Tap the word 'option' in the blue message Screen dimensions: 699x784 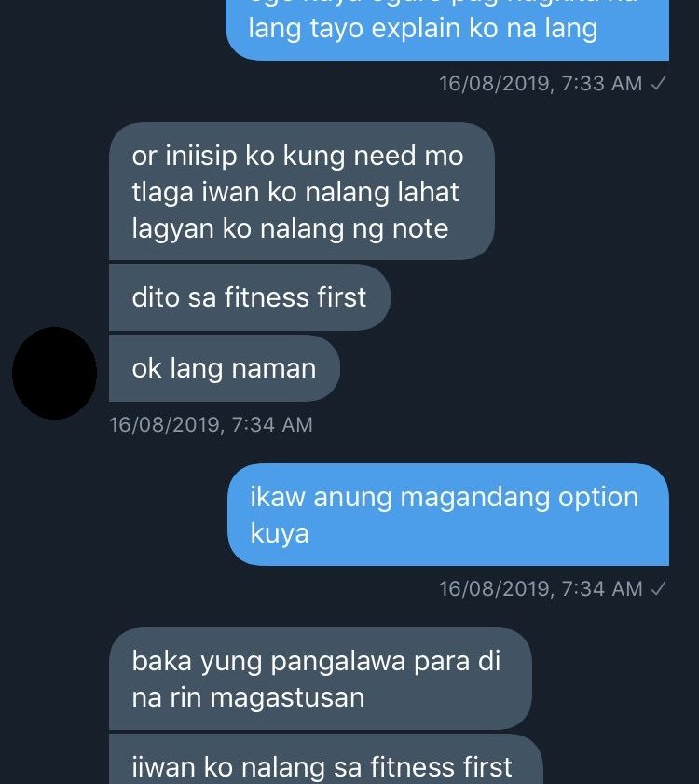(598, 498)
